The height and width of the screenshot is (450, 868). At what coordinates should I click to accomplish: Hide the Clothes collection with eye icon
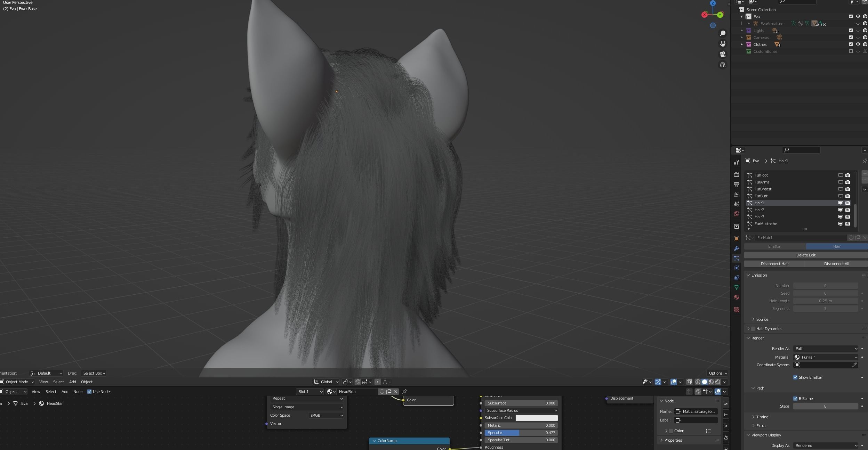pyautogui.click(x=858, y=44)
